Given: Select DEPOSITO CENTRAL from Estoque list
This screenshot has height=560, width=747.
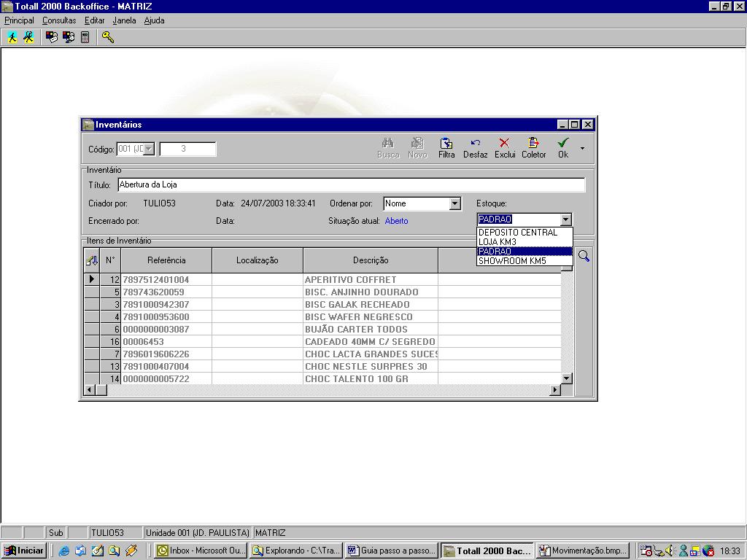Looking at the screenshot, I should pos(518,233).
